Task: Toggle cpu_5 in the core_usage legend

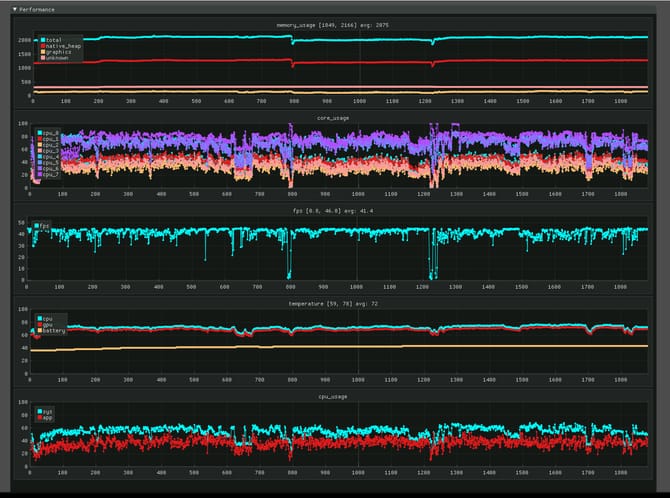Action: click(48, 163)
